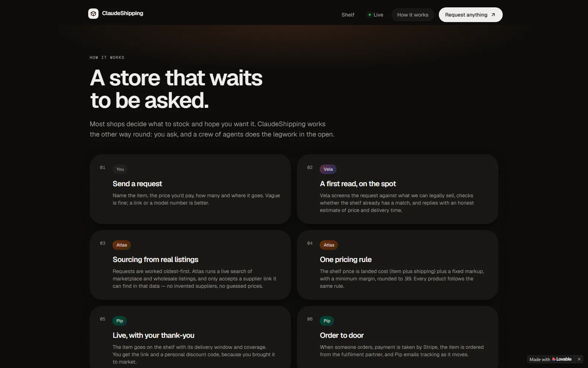Click the "Send a request" heading

point(137,184)
